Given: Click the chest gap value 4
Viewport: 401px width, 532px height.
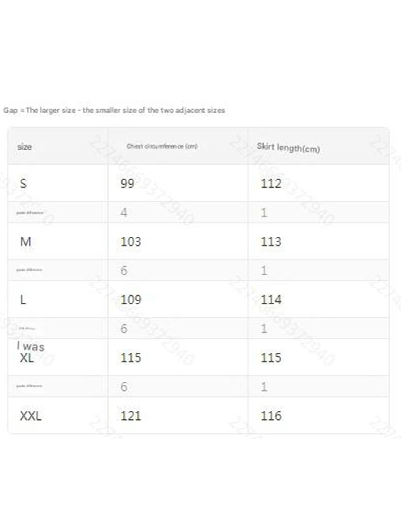Looking at the screenshot, I should pyautogui.click(x=124, y=213).
